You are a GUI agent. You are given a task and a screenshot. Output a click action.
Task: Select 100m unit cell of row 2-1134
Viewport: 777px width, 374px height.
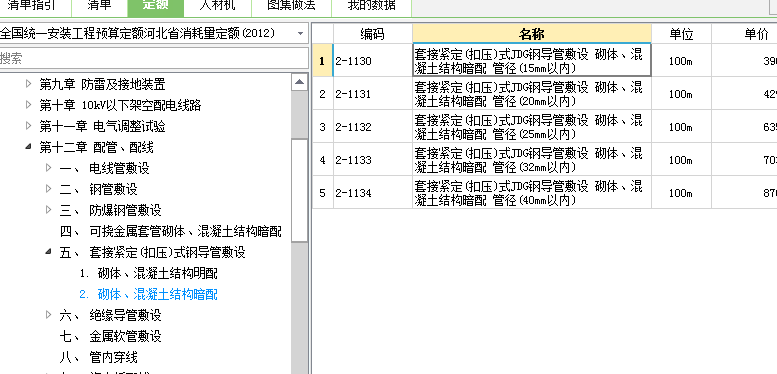click(x=681, y=192)
